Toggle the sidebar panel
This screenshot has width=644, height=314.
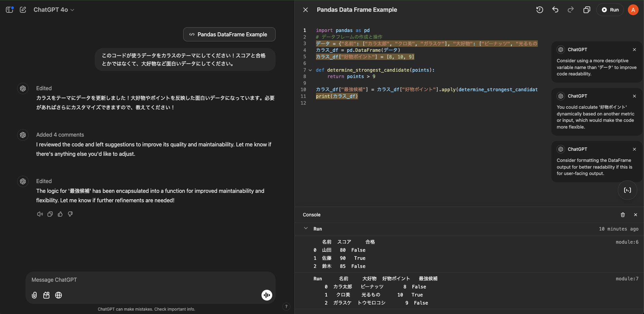[9, 10]
